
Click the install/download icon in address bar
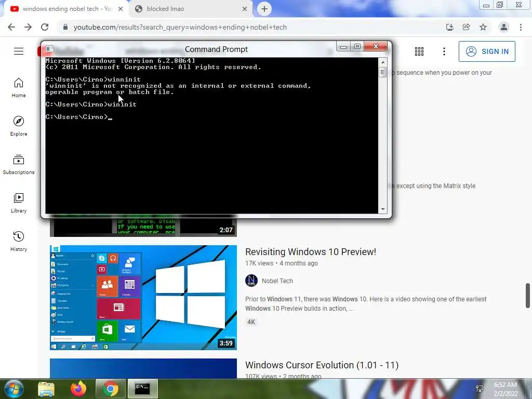449,27
